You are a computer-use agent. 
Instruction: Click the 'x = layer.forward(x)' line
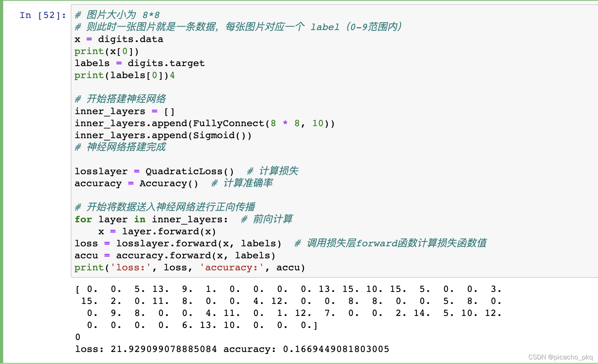157,231
